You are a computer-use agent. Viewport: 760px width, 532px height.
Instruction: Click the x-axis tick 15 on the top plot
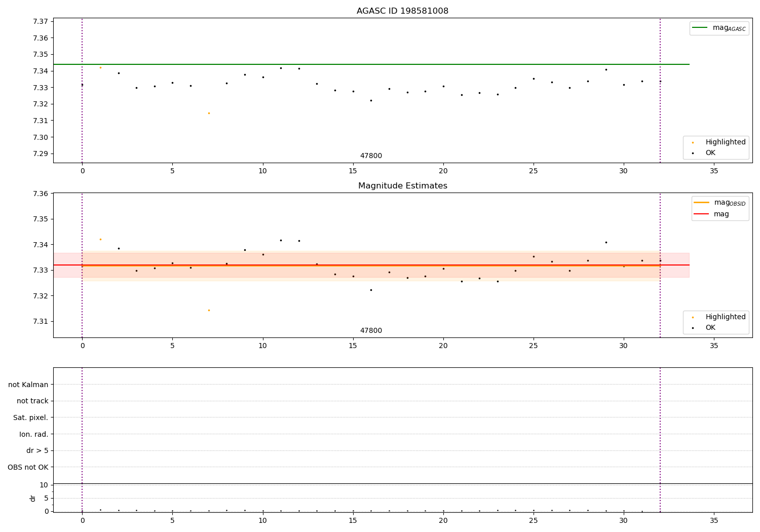point(353,171)
